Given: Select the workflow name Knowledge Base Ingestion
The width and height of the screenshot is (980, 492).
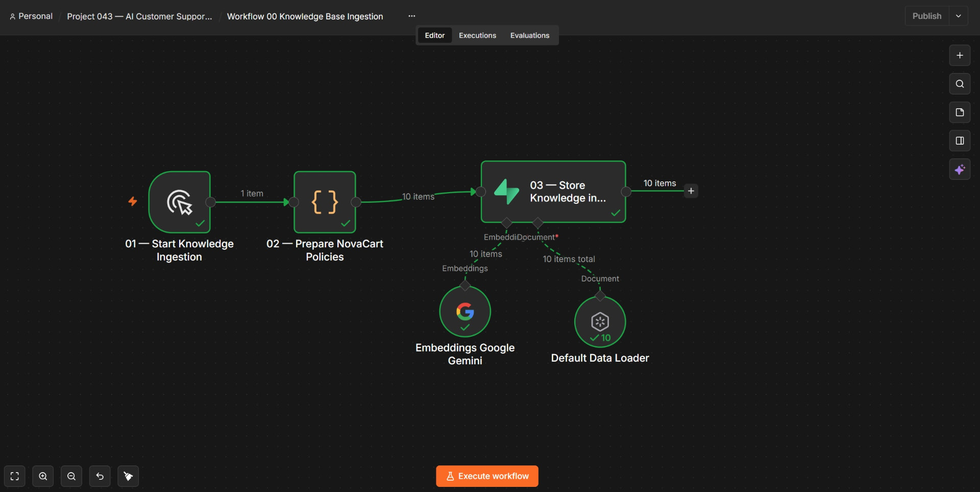Looking at the screenshot, I should [305, 16].
